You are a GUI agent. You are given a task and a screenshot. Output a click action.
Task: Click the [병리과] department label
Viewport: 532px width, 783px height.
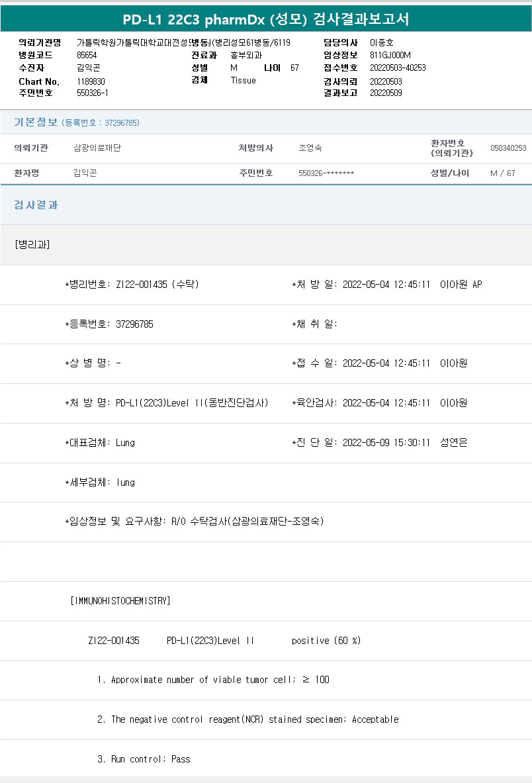click(32, 244)
